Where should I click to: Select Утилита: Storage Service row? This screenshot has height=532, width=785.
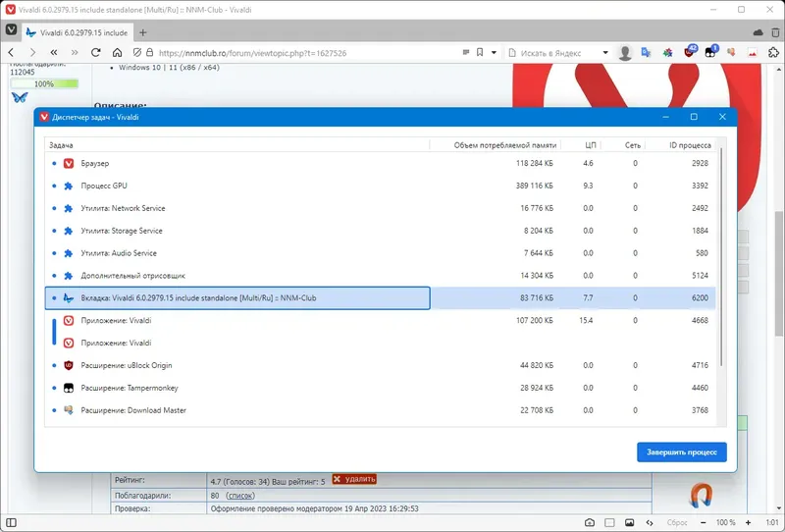click(x=381, y=231)
